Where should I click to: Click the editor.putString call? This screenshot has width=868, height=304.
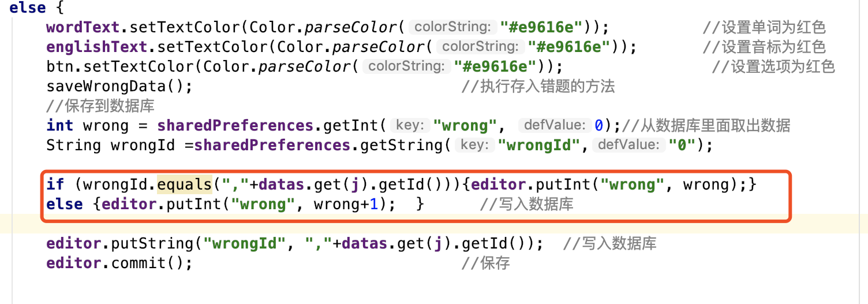120,243
